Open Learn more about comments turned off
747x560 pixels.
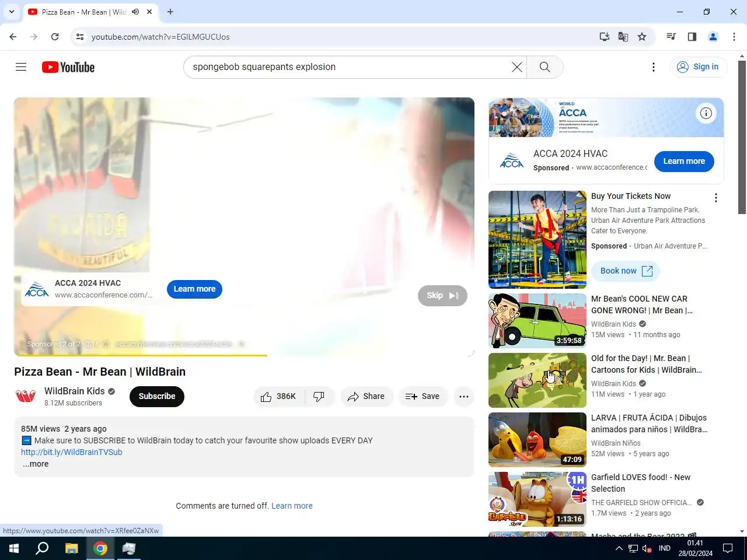(x=292, y=506)
